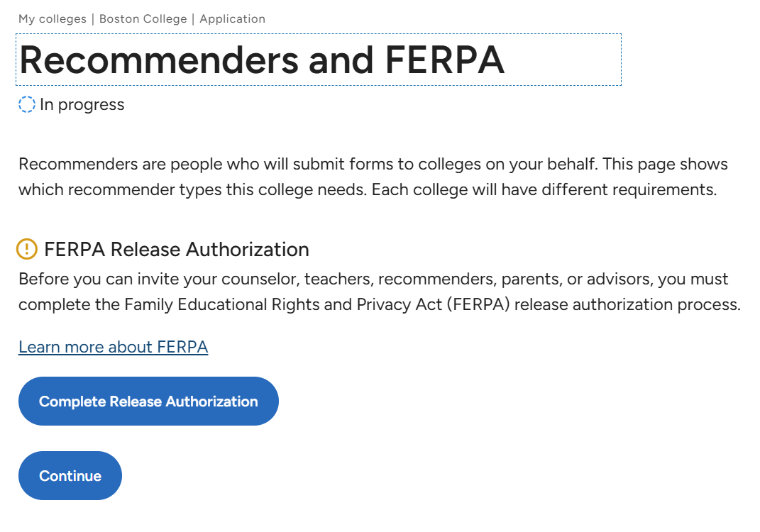Open the My colleges breadcrumb
The width and height of the screenshot is (760, 532).
[53, 19]
